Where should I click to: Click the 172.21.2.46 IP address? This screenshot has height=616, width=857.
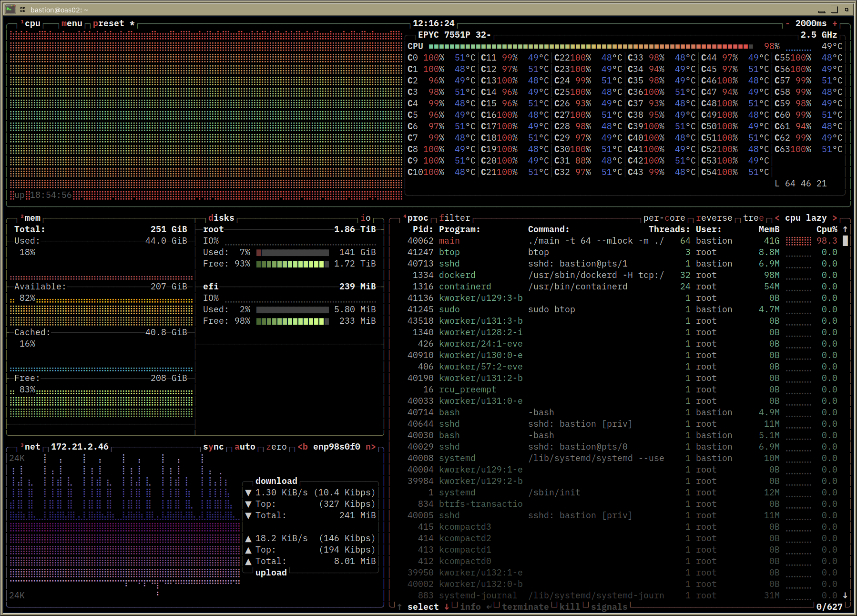click(x=80, y=447)
